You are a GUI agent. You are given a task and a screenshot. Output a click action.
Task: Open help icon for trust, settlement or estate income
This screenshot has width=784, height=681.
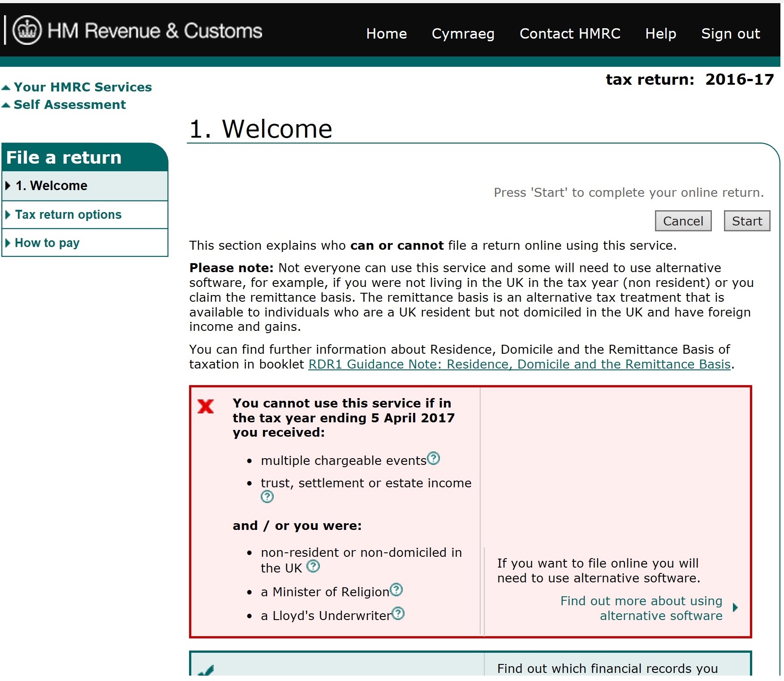pyautogui.click(x=267, y=496)
